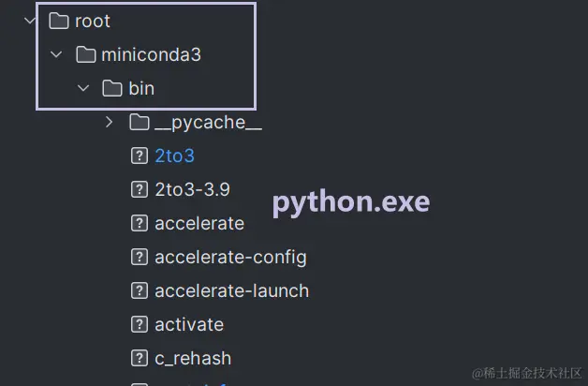The width and height of the screenshot is (588, 386).
Task: Expand the __pycache__ folder chevron
Action: tap(110, 122)
